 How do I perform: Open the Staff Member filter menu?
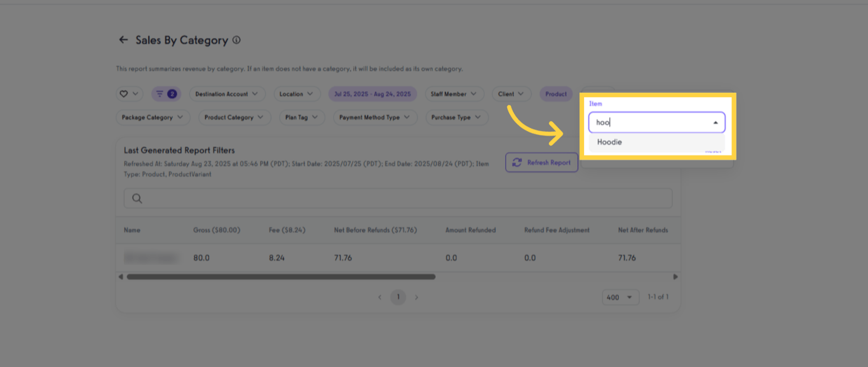454,93
